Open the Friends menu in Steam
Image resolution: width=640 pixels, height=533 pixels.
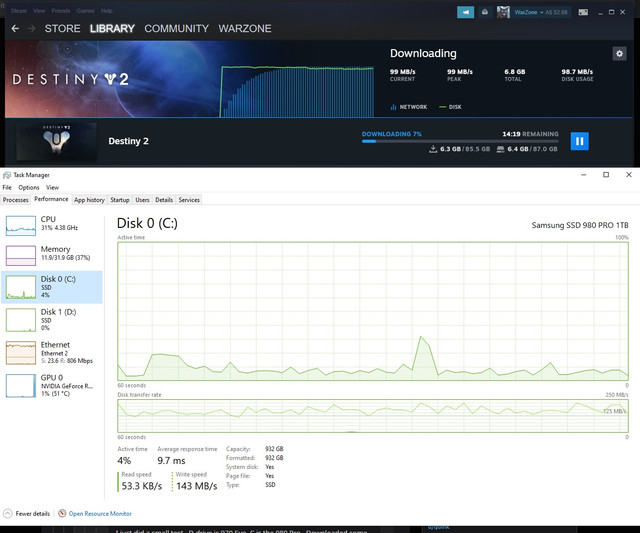coord(61,11)
